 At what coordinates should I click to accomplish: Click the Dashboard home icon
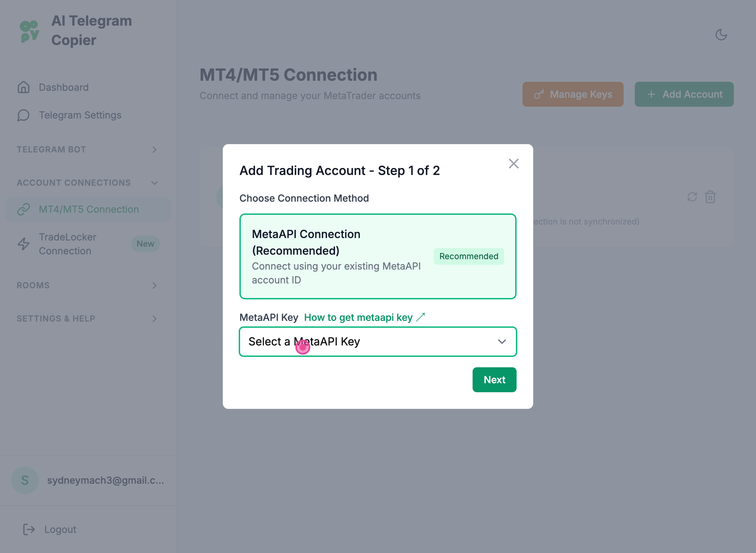tap(24, 87)
